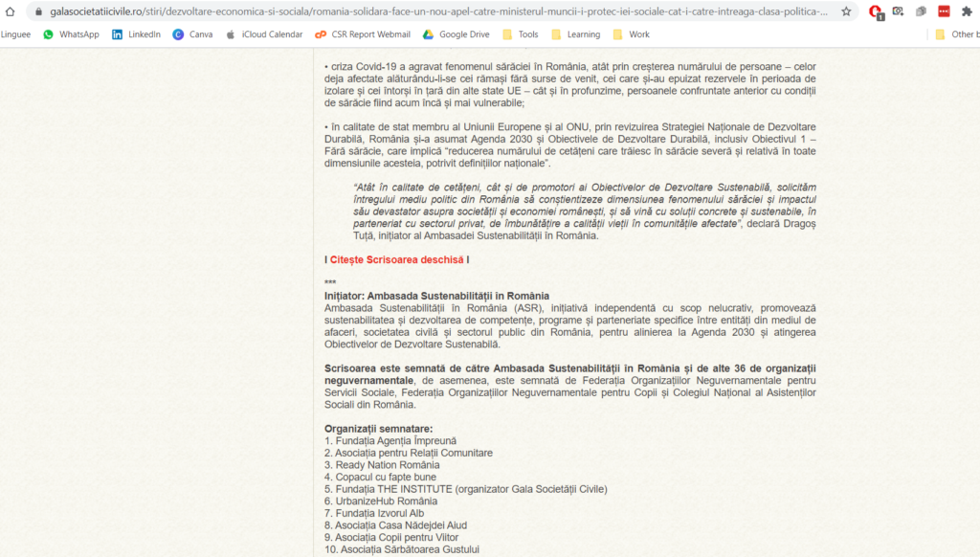The image size is (980, 557).
Task: Open the Citește Scrisoarea deschisă link
Action: 397,259
